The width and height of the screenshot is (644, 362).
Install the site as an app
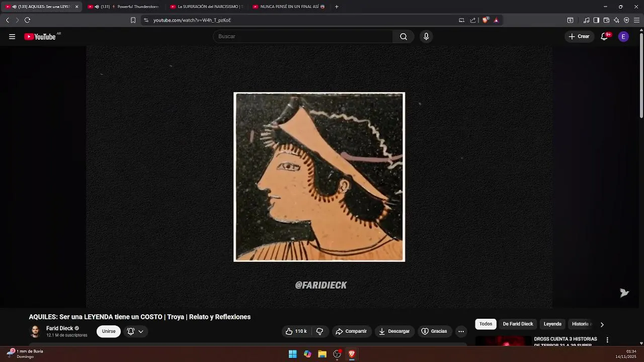coord(461,20)
